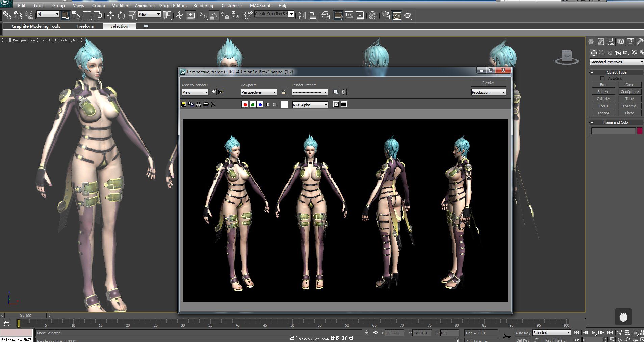Toggle monochrome display in render window

[275, 105]
